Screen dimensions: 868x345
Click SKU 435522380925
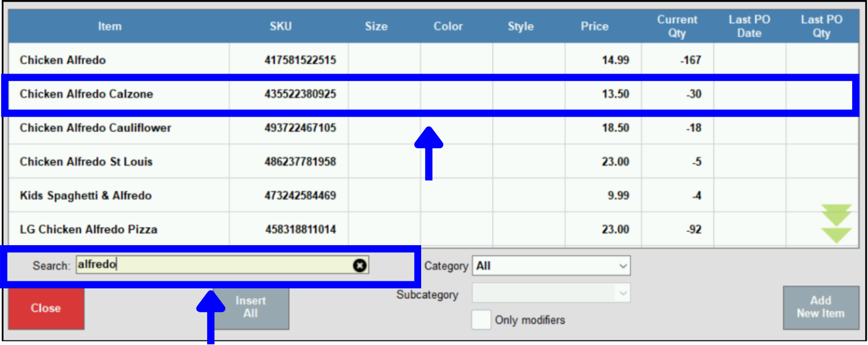point(300,94)
